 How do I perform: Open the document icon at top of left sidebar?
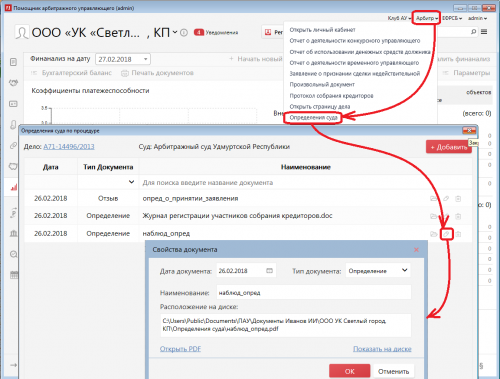[x=13, y=62]
